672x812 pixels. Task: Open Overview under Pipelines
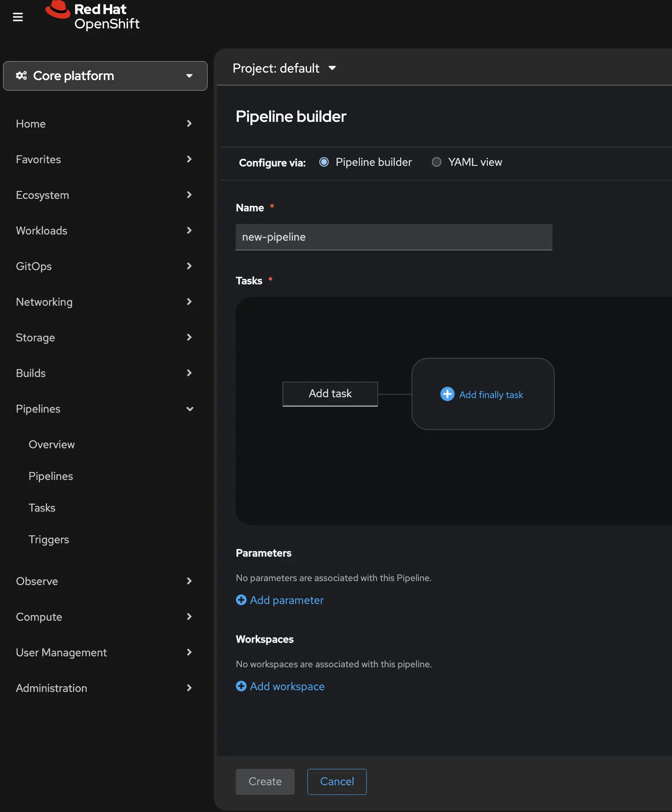click(51, 444)
